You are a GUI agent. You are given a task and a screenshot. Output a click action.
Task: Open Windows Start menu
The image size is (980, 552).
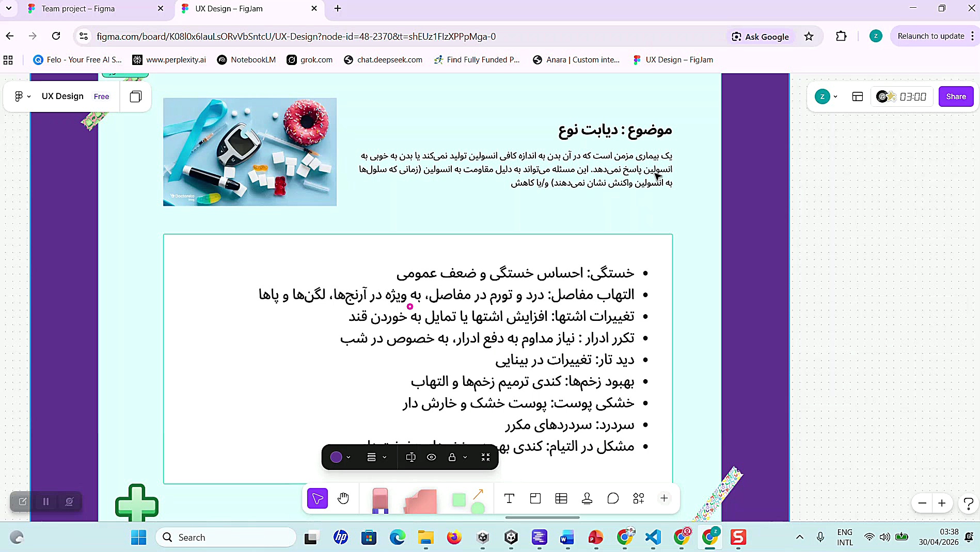(138, 538)
